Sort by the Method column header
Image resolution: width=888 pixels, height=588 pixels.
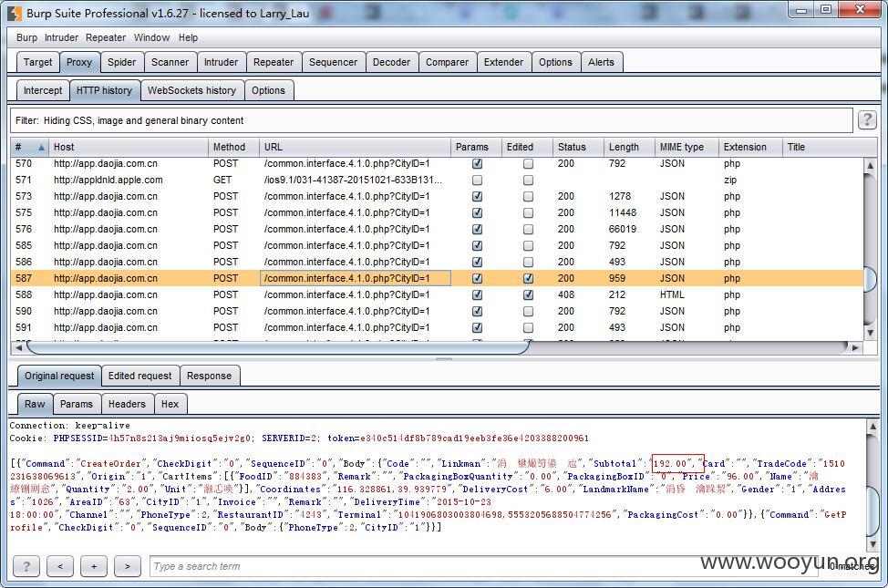234,148
